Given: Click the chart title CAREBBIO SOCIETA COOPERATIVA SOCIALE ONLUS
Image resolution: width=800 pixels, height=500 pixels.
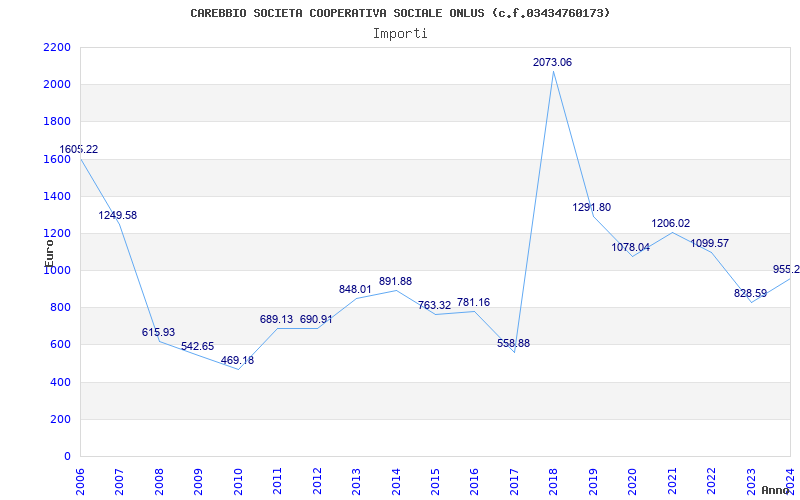Looking at the screenshot, I should [400, 13].
